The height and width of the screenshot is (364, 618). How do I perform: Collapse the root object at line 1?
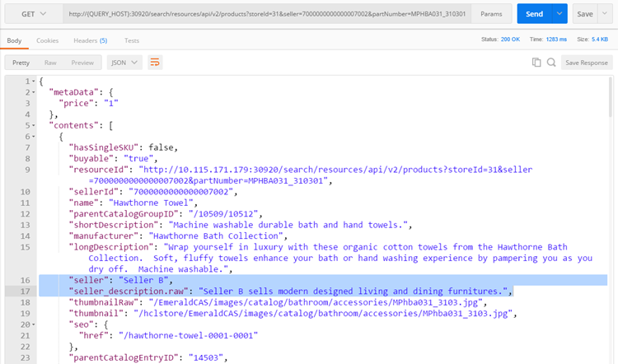pos(31,82)
